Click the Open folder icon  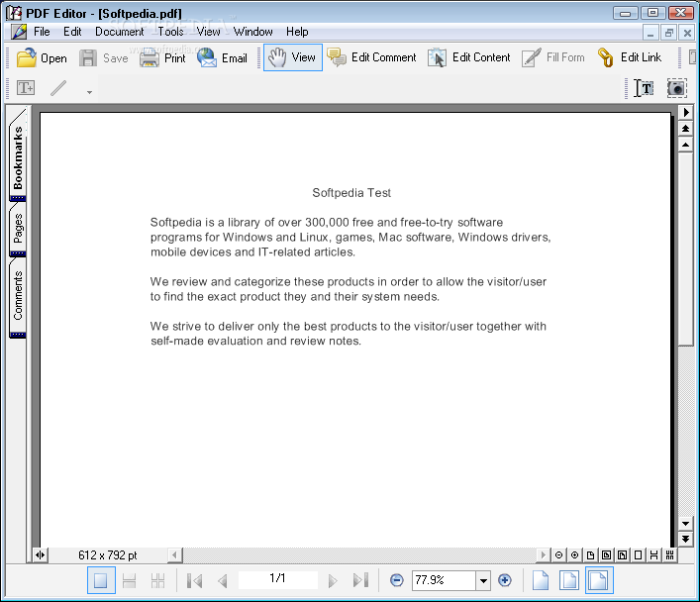coord(27,58)
